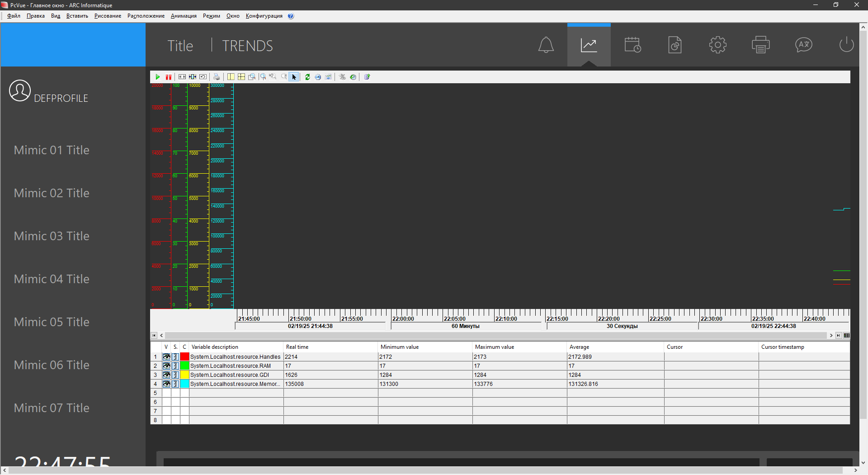Pause the trend with the red pause icon
The image size is (868, 475).
tap(168, 77)
